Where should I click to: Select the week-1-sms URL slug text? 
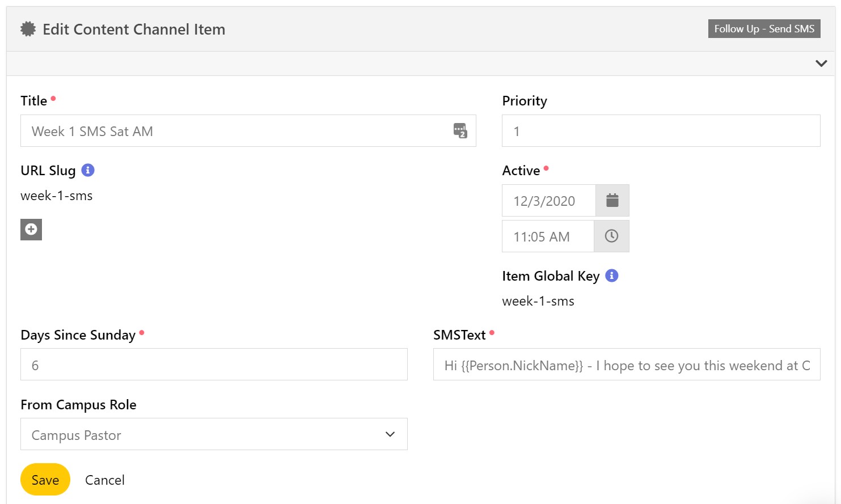[x=57, y=196]
